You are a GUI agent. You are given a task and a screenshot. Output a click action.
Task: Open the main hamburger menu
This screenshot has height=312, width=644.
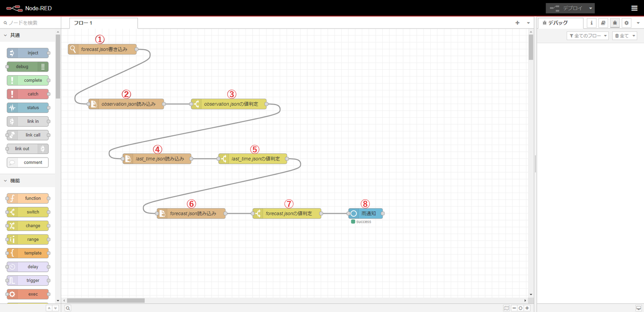pos(634,8)
